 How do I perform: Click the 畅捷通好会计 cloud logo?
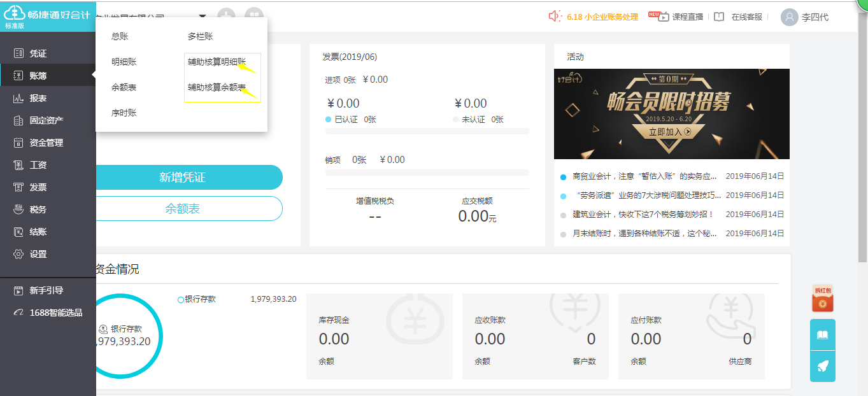(x=14, y=13)
